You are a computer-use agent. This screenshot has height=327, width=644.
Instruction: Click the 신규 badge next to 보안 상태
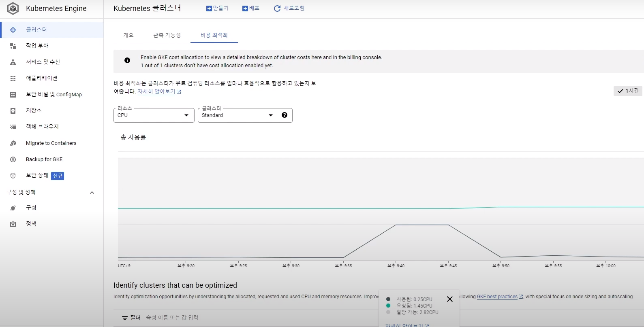point(58,176)
